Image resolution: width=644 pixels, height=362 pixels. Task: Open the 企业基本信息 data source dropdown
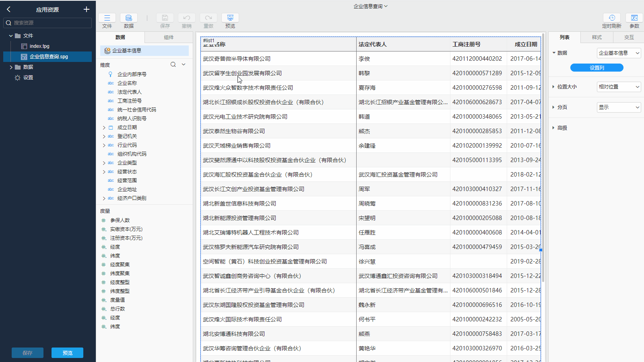click(x=619, y=53)
